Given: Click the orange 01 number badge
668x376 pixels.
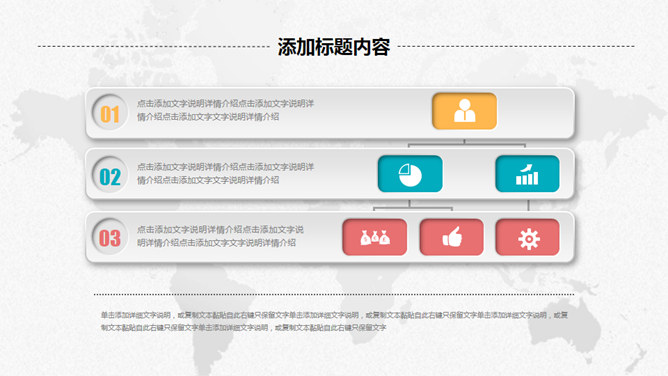Looking at the screenshot, I should [x=110, y=113].
